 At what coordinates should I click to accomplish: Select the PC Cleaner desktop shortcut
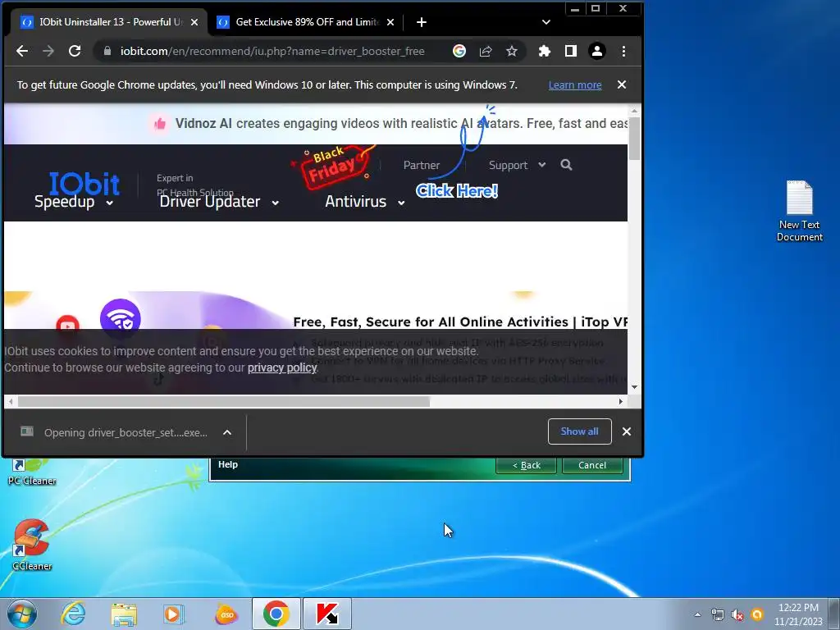32,472
